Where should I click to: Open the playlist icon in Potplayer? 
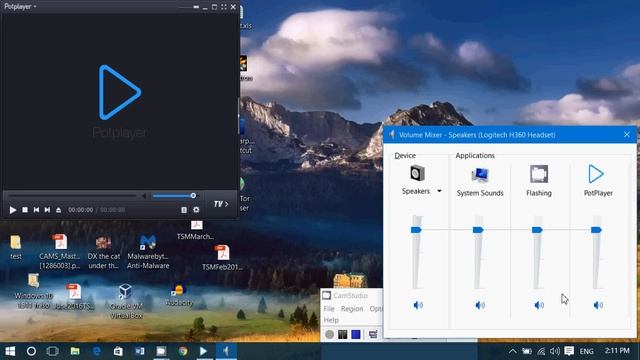click(x=184, y=210)
